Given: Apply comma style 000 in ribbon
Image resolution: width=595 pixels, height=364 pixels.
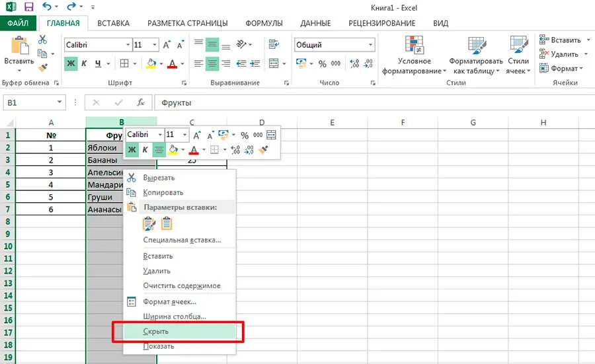Looking at the screenshot, I should [x=335, y=63].
